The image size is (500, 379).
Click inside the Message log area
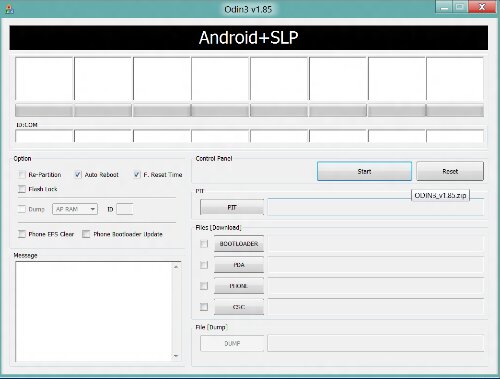tap(94, 312)
